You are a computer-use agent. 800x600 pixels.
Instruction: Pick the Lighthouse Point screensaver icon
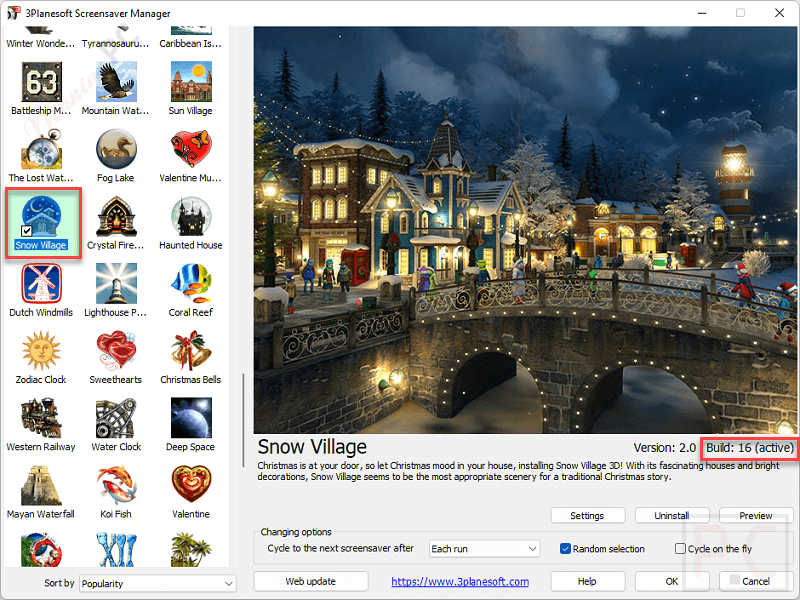pos(116,283)
